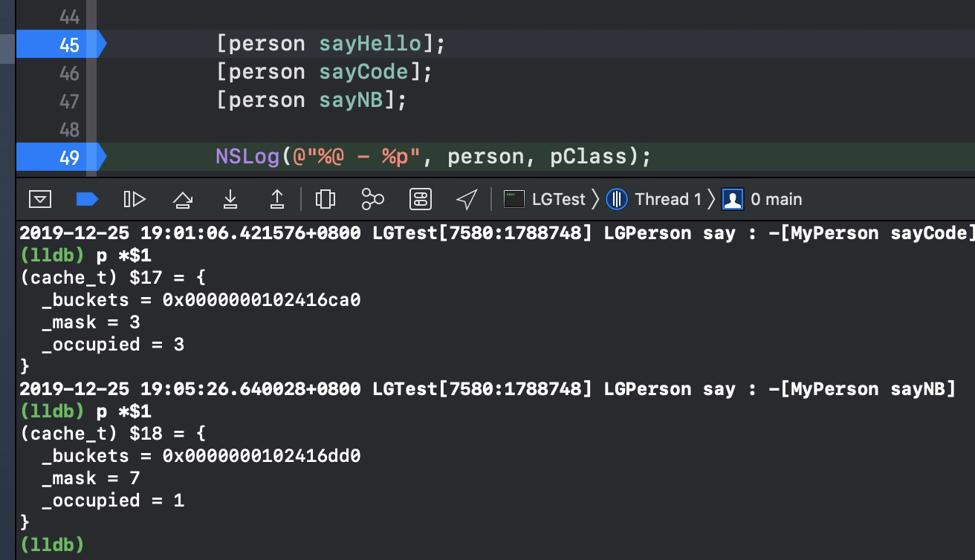
Task: Click the Simulate Location arrow icon
Action: (467, 199)
